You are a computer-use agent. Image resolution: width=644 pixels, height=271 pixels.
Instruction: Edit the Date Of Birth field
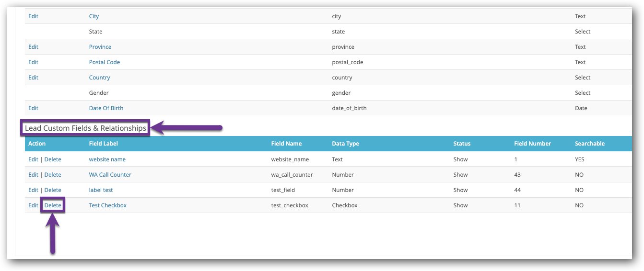click(33, 108)
